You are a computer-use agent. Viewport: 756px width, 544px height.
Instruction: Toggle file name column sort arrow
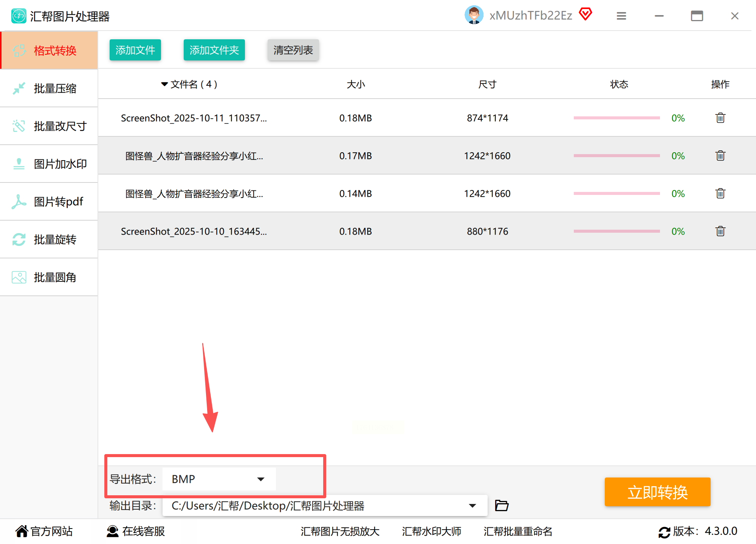164,84
